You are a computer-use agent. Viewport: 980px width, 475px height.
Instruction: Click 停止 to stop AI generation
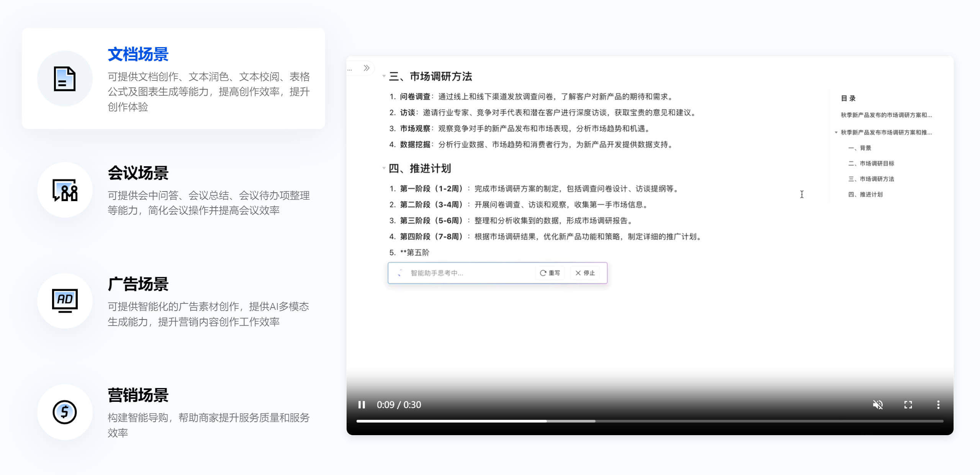coord(585,273)
